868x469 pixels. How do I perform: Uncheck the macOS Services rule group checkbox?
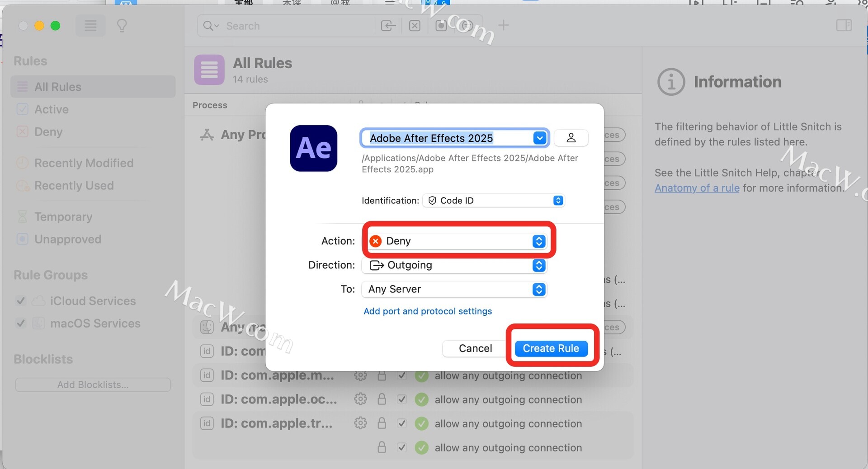click(x=21, y=324)
